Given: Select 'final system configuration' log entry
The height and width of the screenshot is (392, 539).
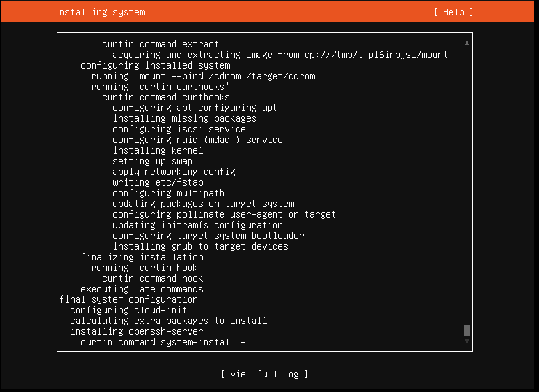Looking at the screenshot, I should (129, 299).
